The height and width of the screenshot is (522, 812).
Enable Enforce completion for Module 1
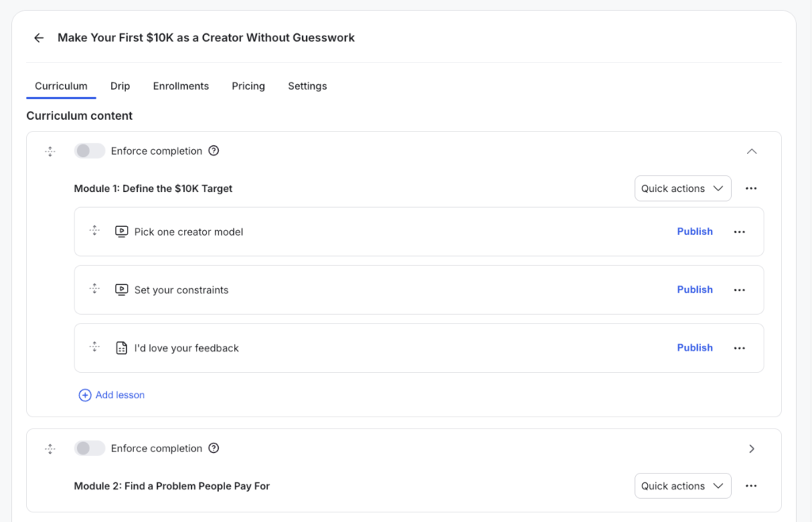point(90,150)
